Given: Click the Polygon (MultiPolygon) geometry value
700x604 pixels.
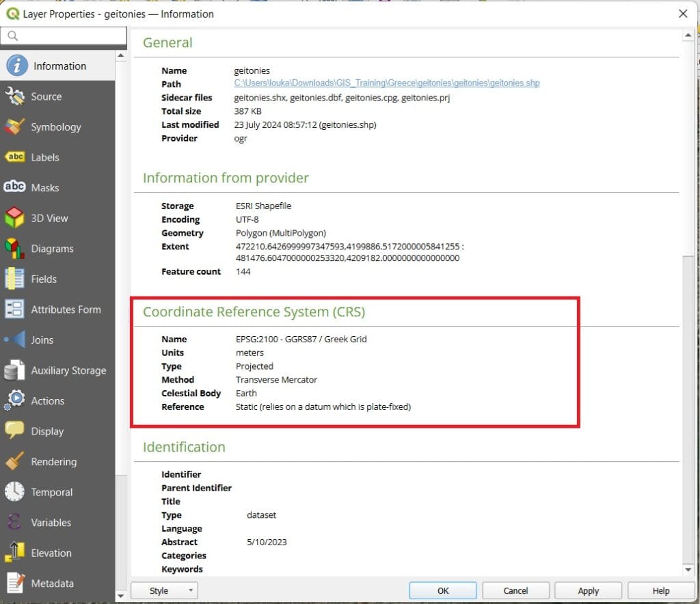Looking at the screenshot, I should tap(281, 233).
